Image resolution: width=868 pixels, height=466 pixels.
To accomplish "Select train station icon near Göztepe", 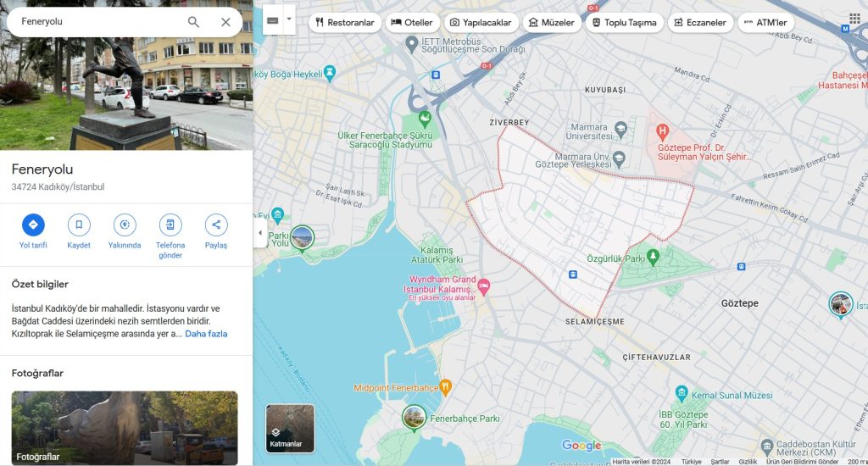I will 741,267.
